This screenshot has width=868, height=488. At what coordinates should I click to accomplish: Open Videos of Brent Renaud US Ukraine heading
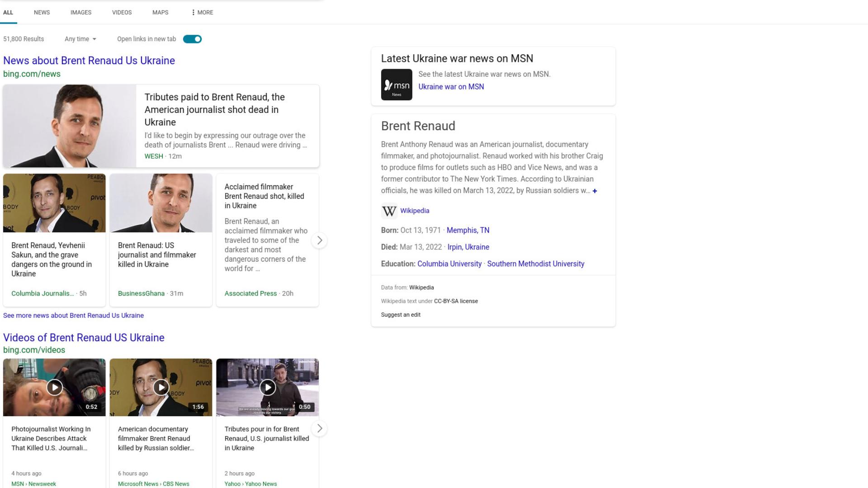[84, 338]
